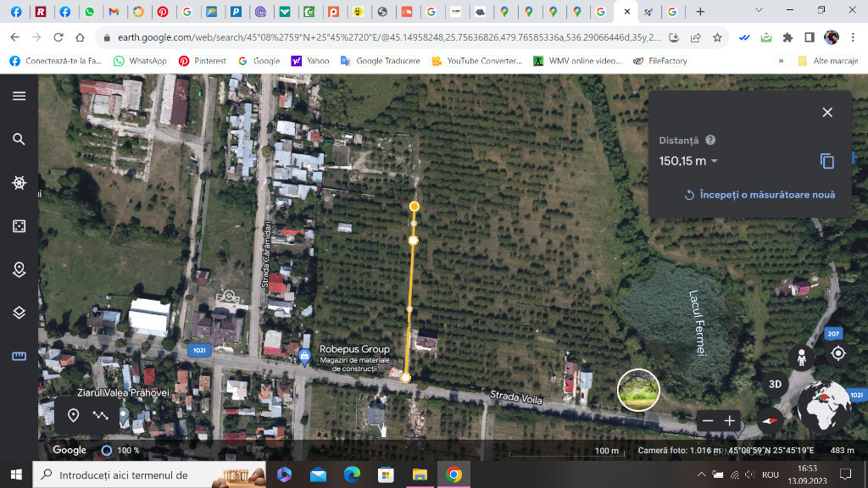Click Începeți o măsurătoare nouă
The width and height of the screenshot is (868, 488).
(x=759, y=195)
